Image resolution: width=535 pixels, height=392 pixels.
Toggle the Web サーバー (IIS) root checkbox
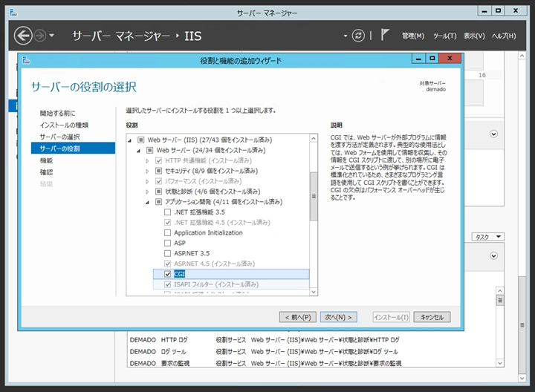[x=140, y=140]
